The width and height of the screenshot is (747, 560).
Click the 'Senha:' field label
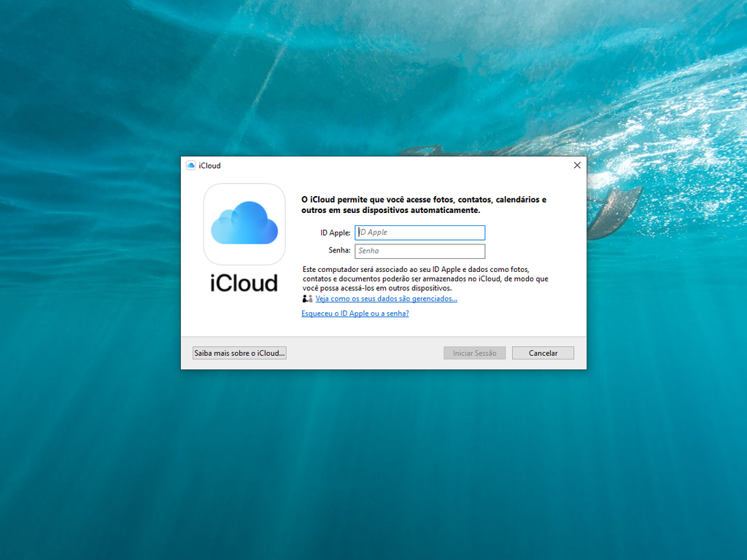click(339, 250)
